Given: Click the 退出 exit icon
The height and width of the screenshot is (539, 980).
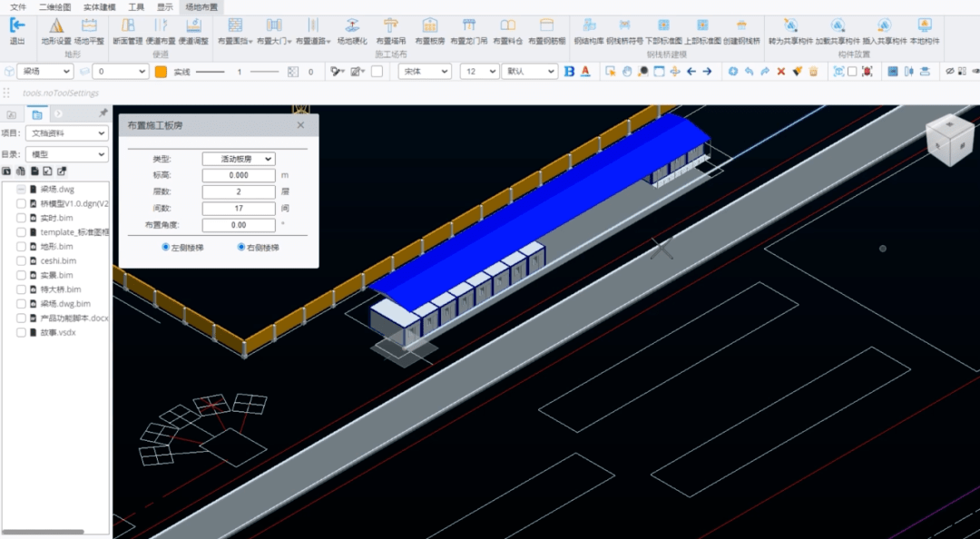Looking at the screenshot, I should tap(16, 25).
